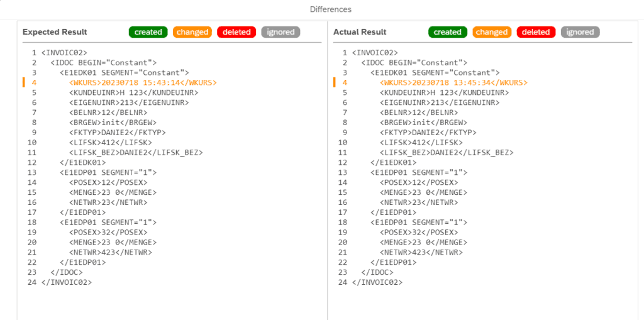Toggle 'created' filter in Expected Result
This screenshot has height=320, width=644.
(x=148, y=32)
